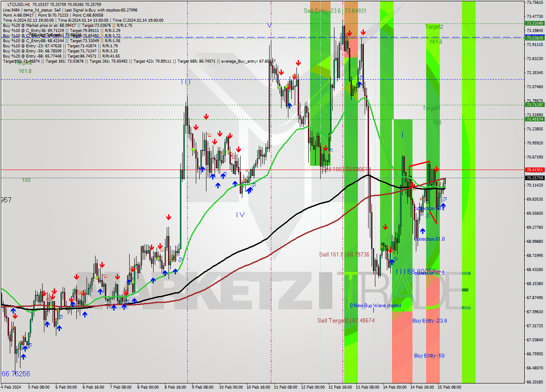546x392 pixels.
Task: Click the '15 Feb 08:00' time axis label
Action: pos(449,388)
